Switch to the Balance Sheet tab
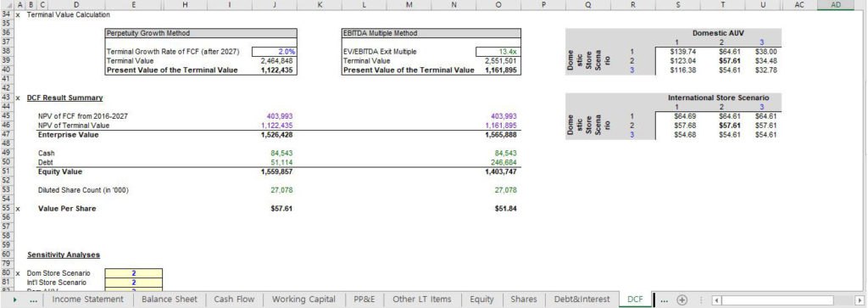This screenshot has width=868, height=308. pos(170,300)
